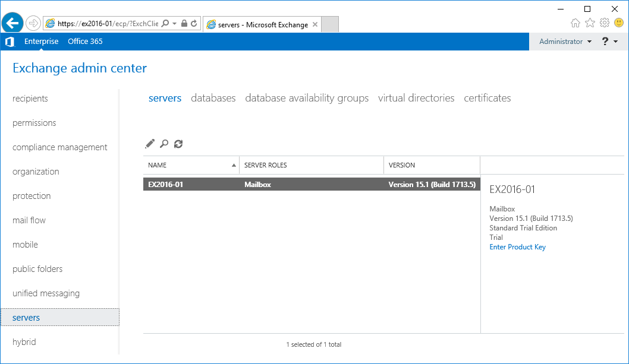Screen dimensions: 629x364
Task: Click Enter Product Key link
Action: 517,247
